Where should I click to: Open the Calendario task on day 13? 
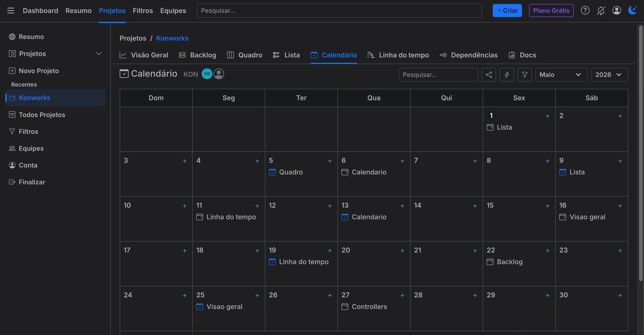pyautogui.click(x=364, y=217)
